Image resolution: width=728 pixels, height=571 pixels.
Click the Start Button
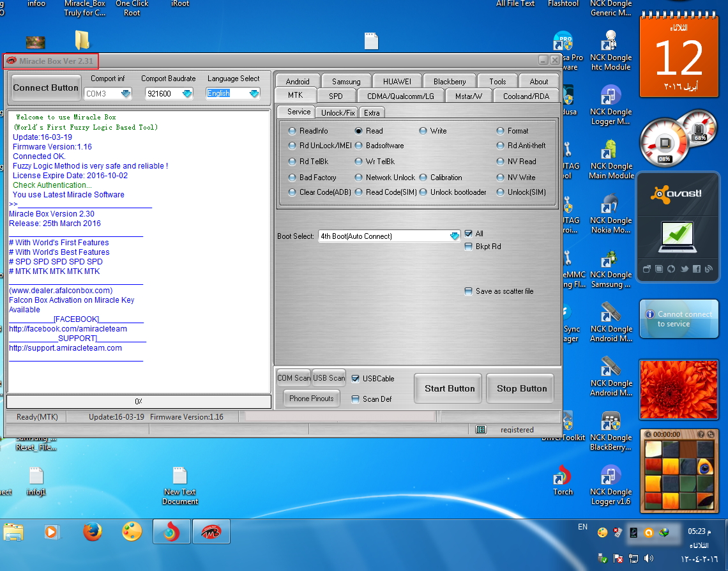[x=450, y=388]
